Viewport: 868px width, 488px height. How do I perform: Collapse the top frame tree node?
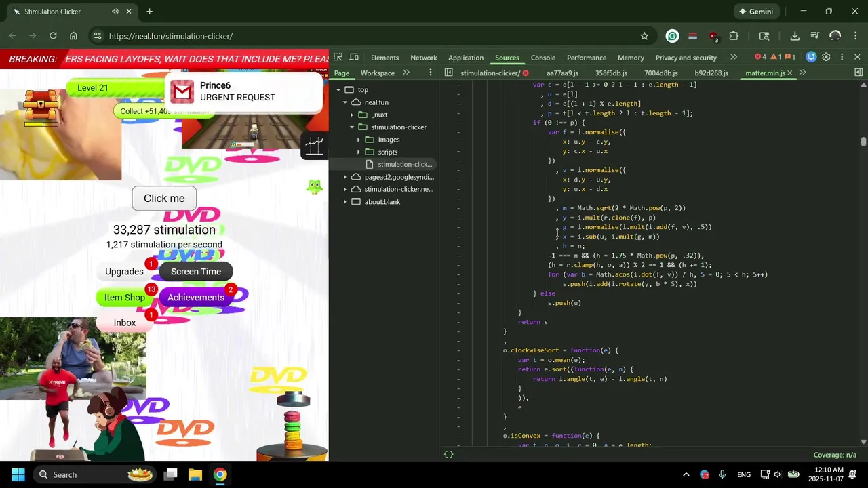(338, 90)
